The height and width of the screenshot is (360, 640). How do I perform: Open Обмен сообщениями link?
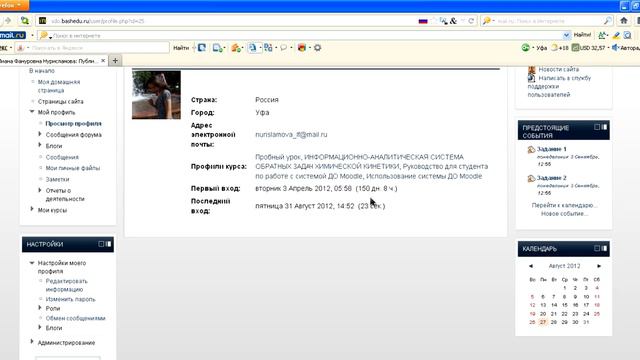tap(76, 318)
